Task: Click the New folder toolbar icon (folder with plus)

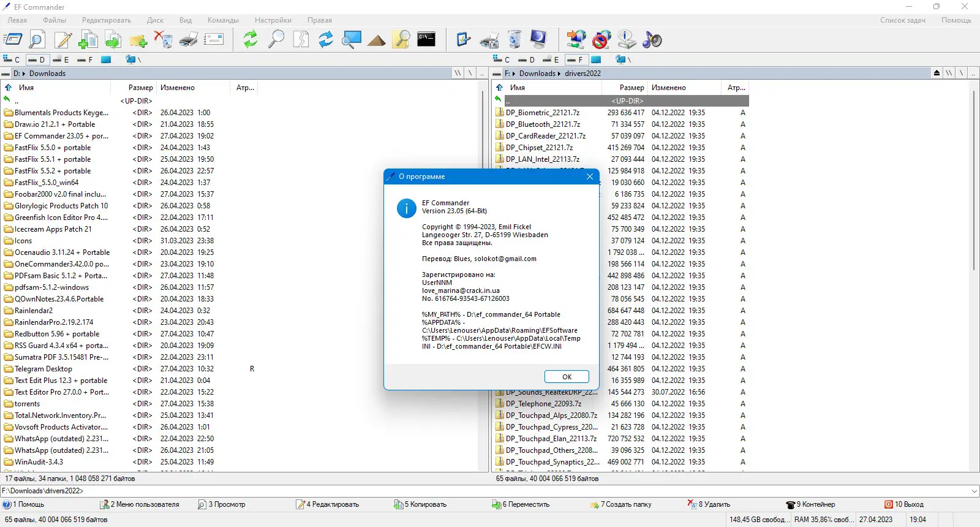Action: (138, 40)
